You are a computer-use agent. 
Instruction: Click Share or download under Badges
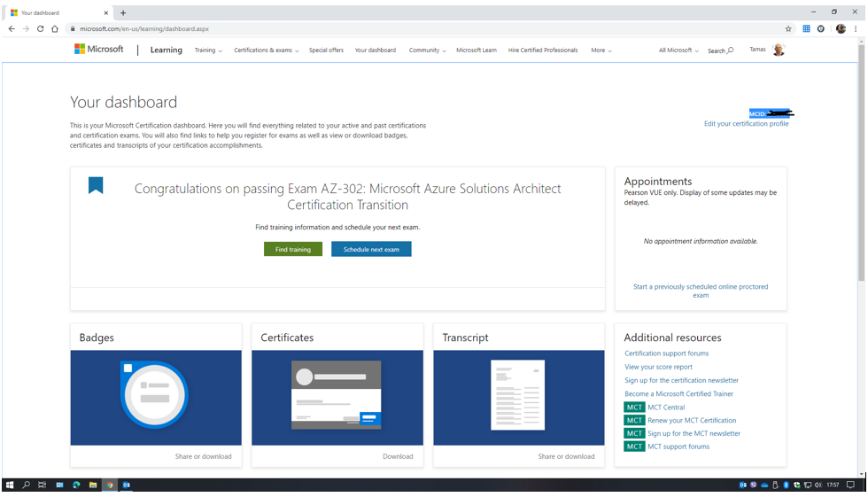pyautogui.click(x=203, y=456)
